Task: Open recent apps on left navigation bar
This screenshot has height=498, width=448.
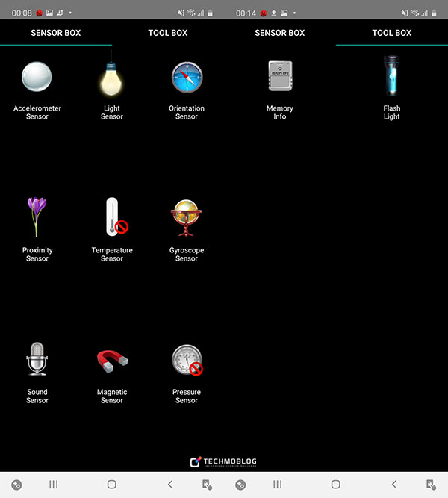Action: (x=54, y=485)
